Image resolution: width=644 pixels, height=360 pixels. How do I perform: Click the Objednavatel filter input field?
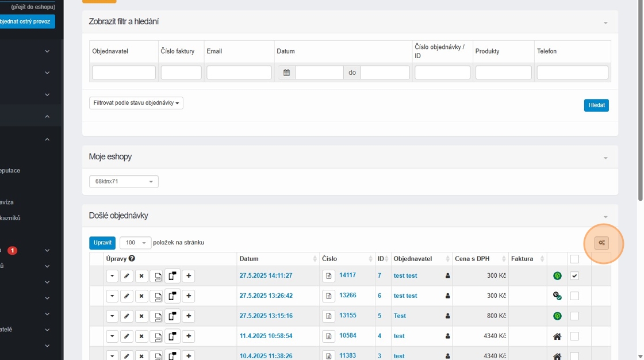[124, 72]
